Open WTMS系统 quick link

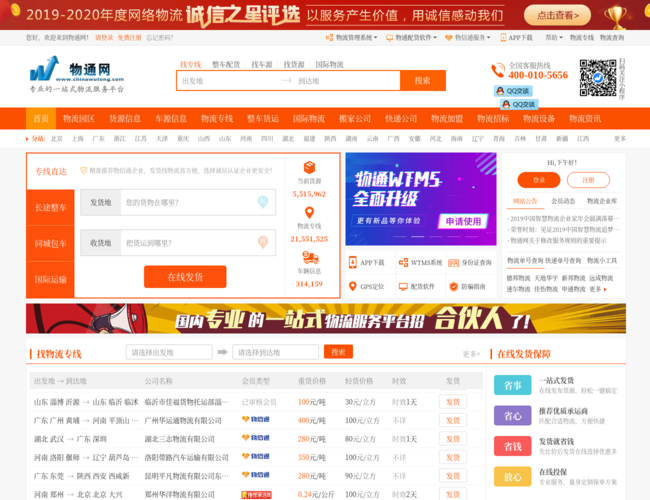(420, 262)
